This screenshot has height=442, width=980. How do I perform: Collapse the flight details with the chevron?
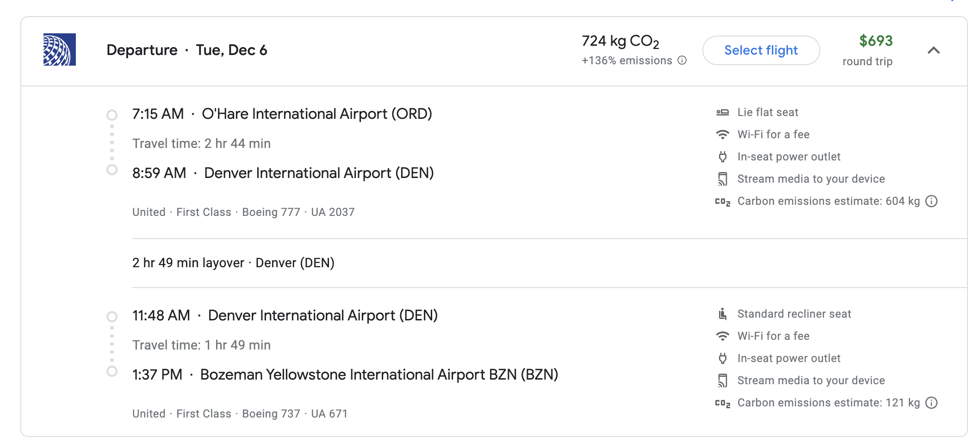pyautogui.click(x=934, y=50)
